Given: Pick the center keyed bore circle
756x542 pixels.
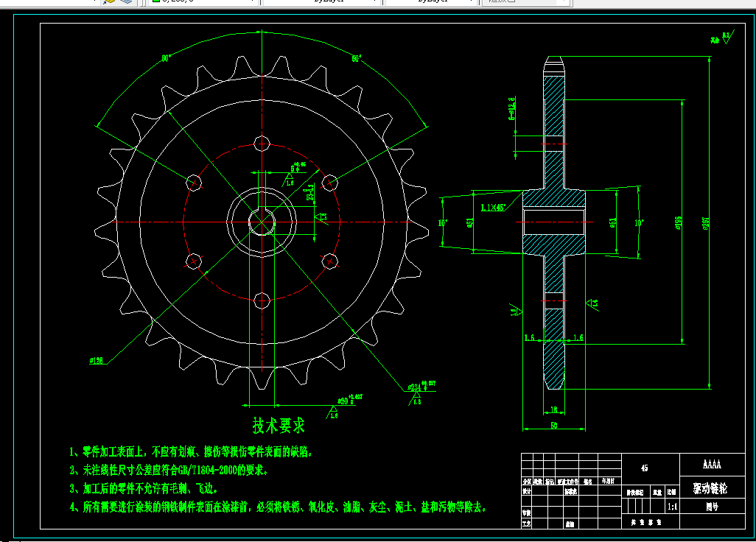Looking at the screenshot, I should [x=262, y=222].
